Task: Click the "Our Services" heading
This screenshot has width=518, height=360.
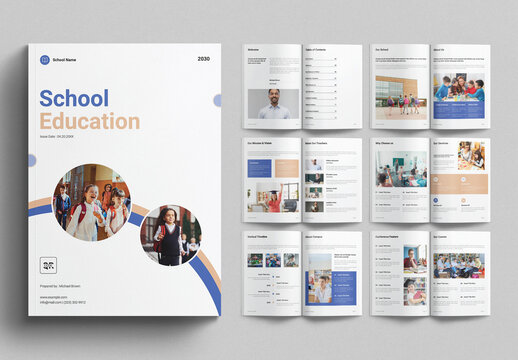Action: [x=440, y=143]
